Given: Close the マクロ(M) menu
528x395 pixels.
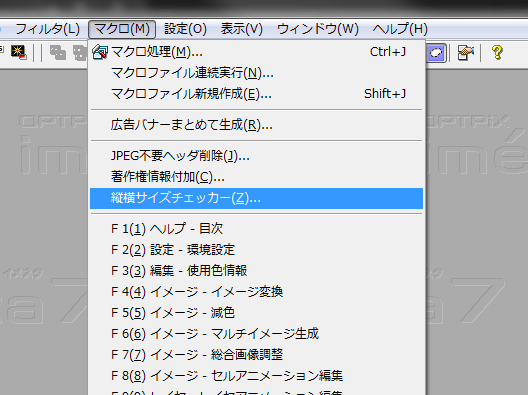Looking at the screenshot, I should pos(122,29).
